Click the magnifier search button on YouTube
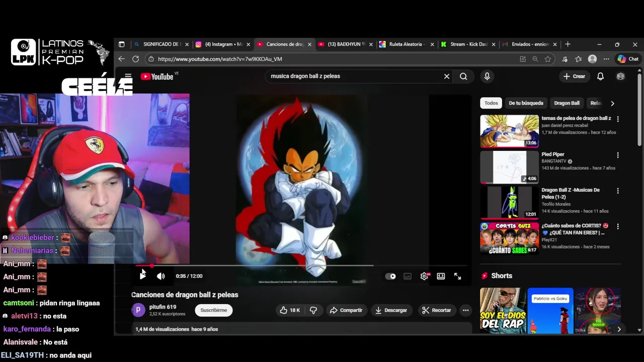This screenshot has width=644, height=362. (x=463, y=76)
